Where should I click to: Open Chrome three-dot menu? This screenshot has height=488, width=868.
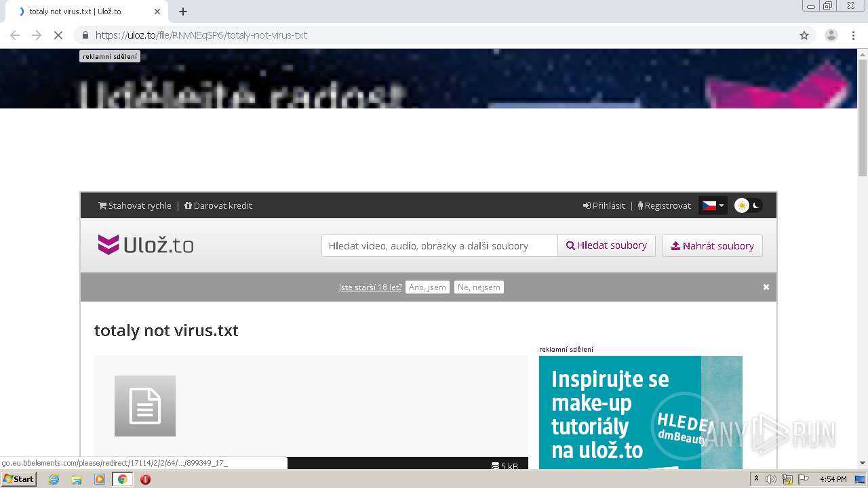click(x=853, y=35)
